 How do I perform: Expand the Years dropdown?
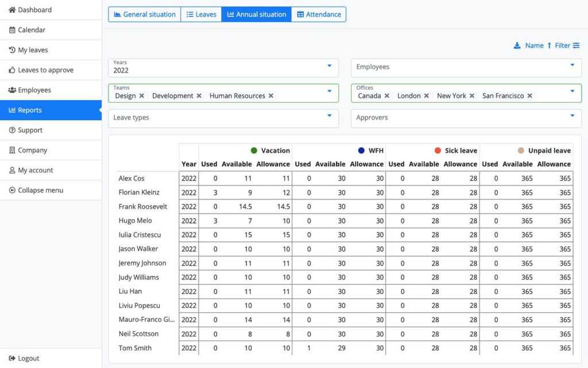coord(329,66)
